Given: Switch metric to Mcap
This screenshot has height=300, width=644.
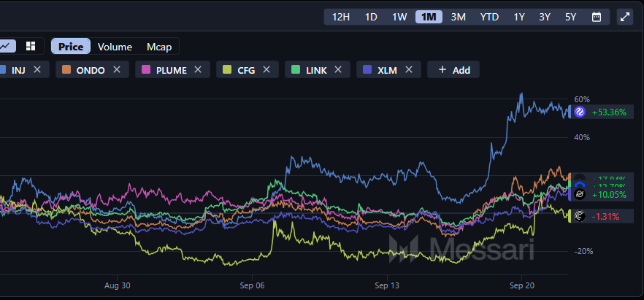Looking at the screenshot, I should click(x=159, y=47).
